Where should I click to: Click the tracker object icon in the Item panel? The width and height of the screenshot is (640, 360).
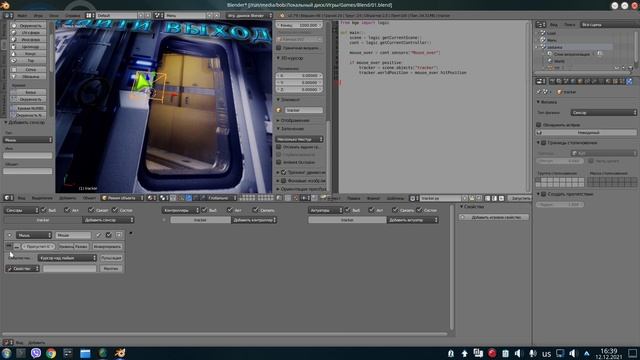(279, 110)
